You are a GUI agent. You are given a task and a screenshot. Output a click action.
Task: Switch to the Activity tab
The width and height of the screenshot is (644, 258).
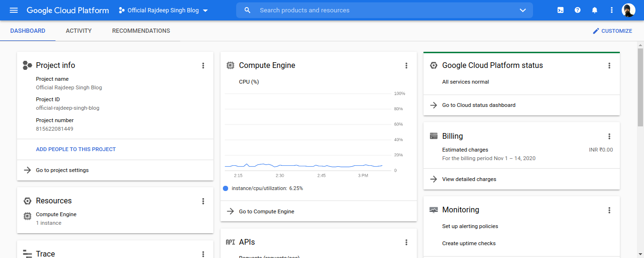(x=79, y=31)
